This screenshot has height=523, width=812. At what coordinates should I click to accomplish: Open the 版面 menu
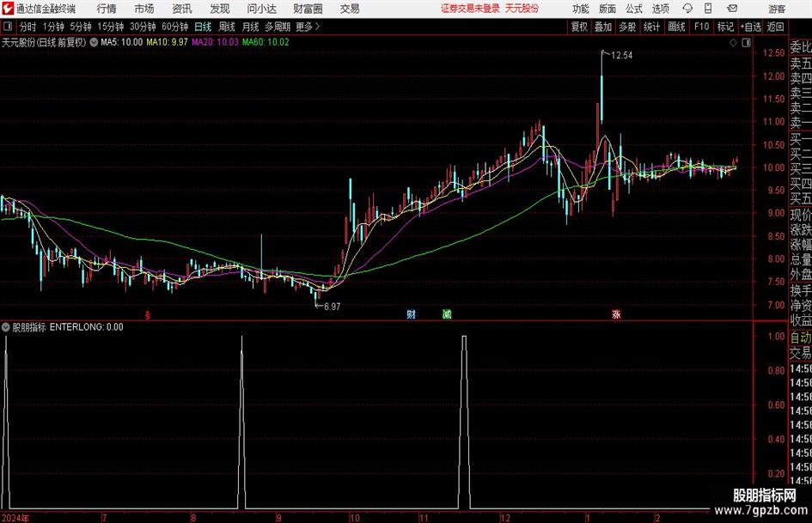point(607,9)
